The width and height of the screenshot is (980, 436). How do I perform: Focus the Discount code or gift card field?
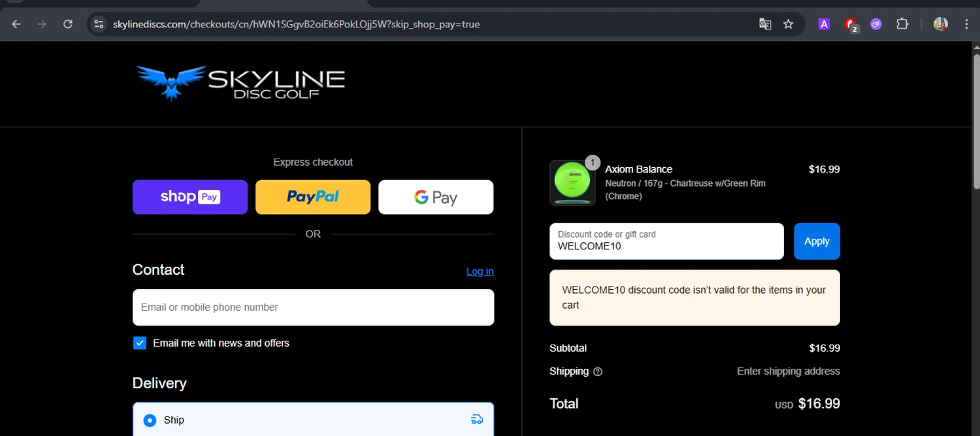point(666,241)
